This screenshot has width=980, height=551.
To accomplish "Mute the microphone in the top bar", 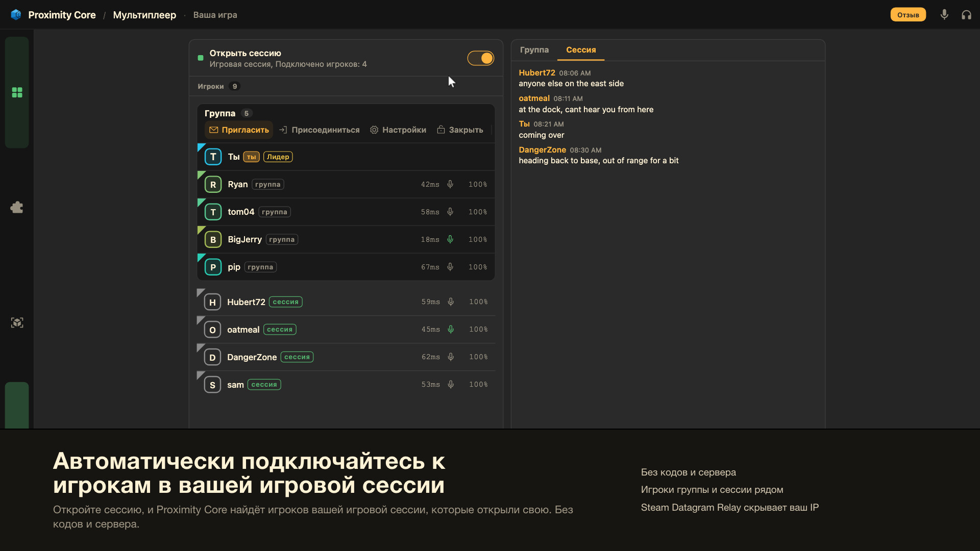I will (944, 15).
